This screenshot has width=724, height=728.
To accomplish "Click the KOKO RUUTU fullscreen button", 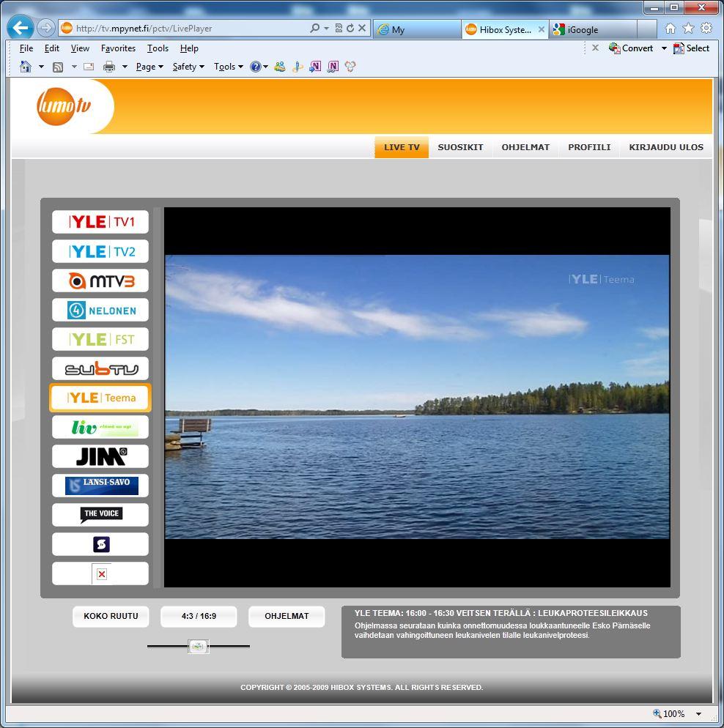I will 111,617.
